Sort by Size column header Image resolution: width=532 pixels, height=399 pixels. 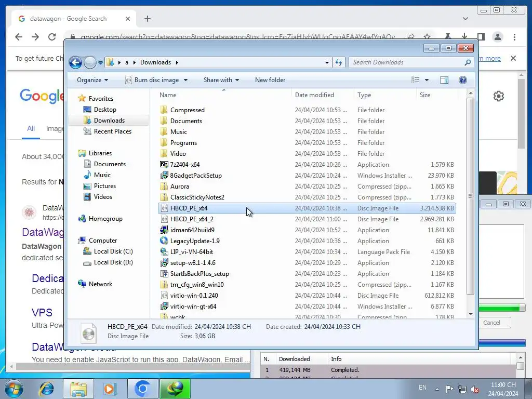tap(436, 95)
